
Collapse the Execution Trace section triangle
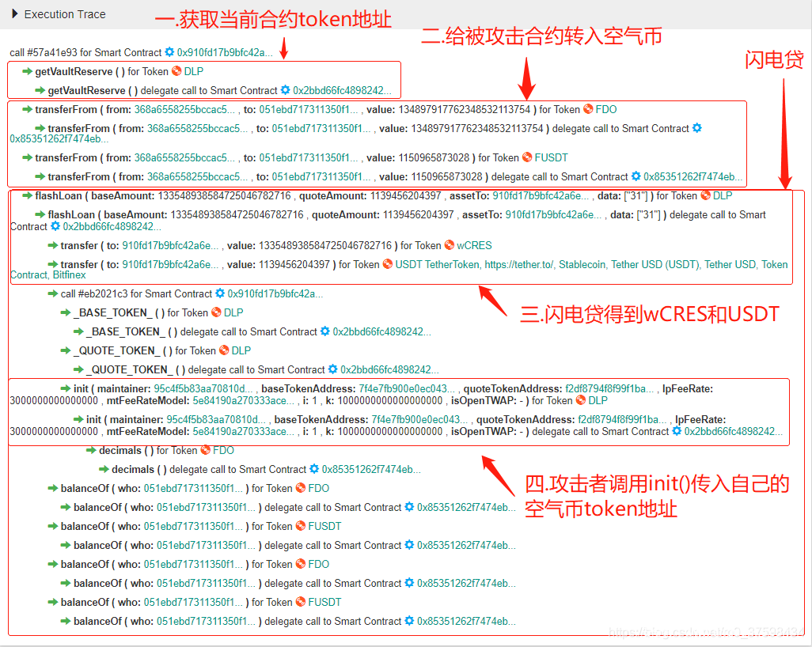[x=15, y=14]
